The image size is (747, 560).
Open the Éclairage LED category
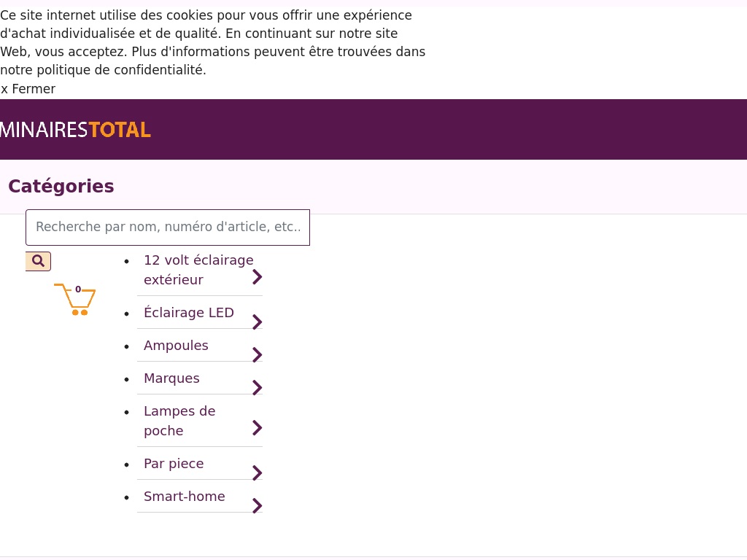(189, 313)
